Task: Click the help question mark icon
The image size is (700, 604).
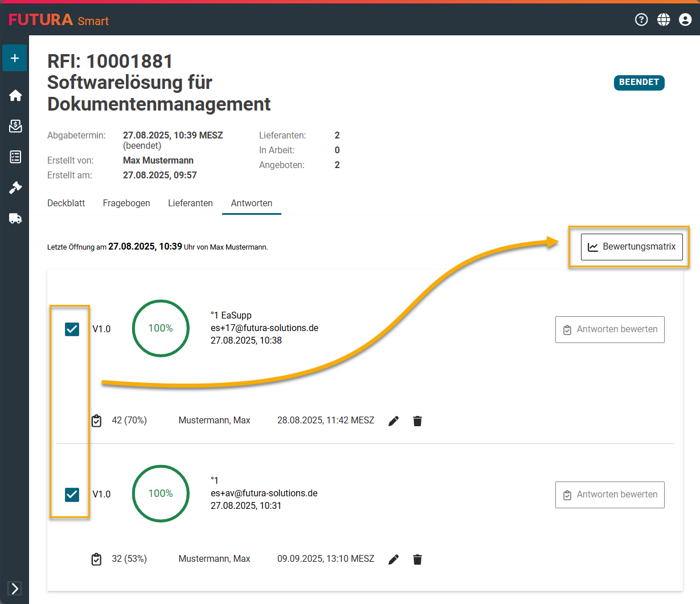Action: pyautogui.click(x=641, y=20)
